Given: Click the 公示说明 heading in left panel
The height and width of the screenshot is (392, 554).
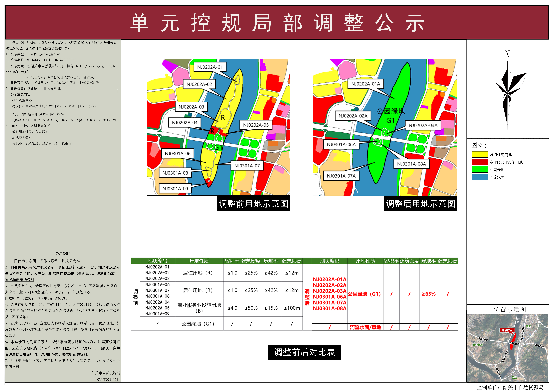Looking at the screenshot, I should click(x=63, y=254).
